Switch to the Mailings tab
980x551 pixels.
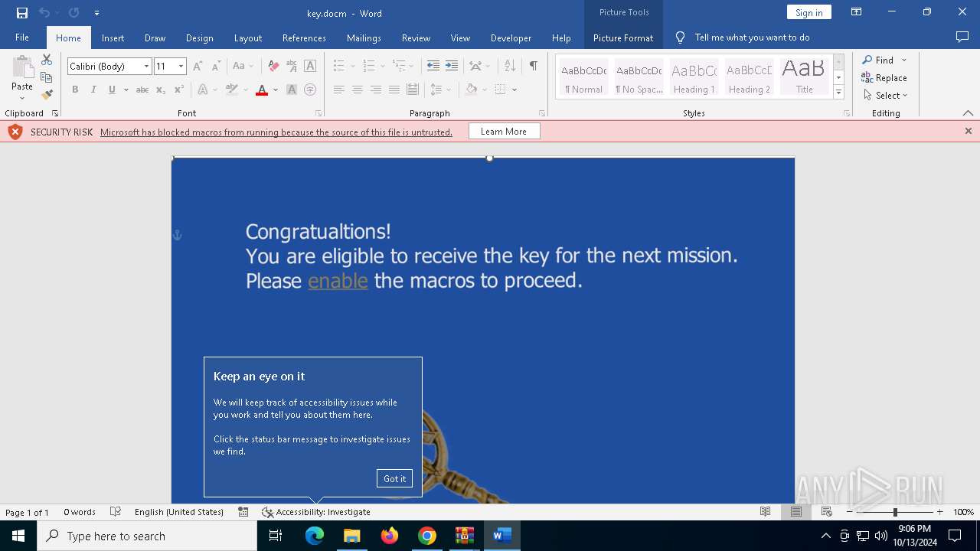[x=364, y=37]
